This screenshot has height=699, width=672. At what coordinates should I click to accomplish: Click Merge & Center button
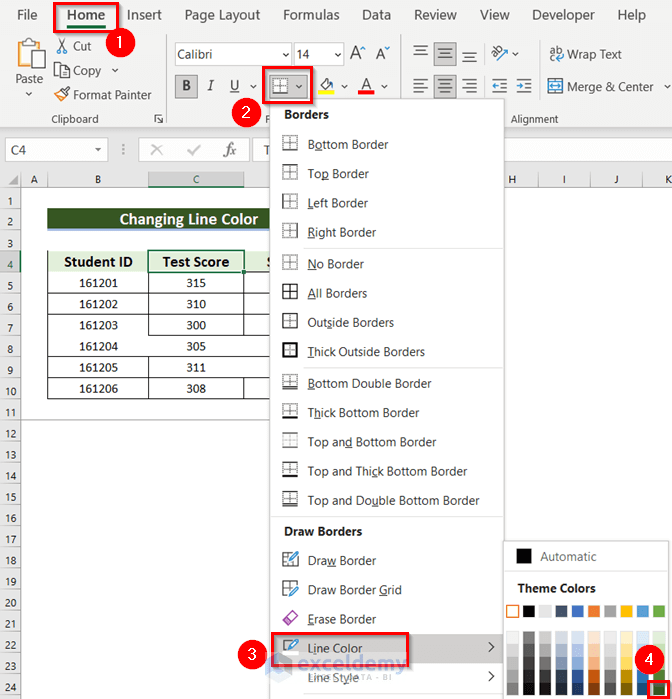tap(601, 86)
